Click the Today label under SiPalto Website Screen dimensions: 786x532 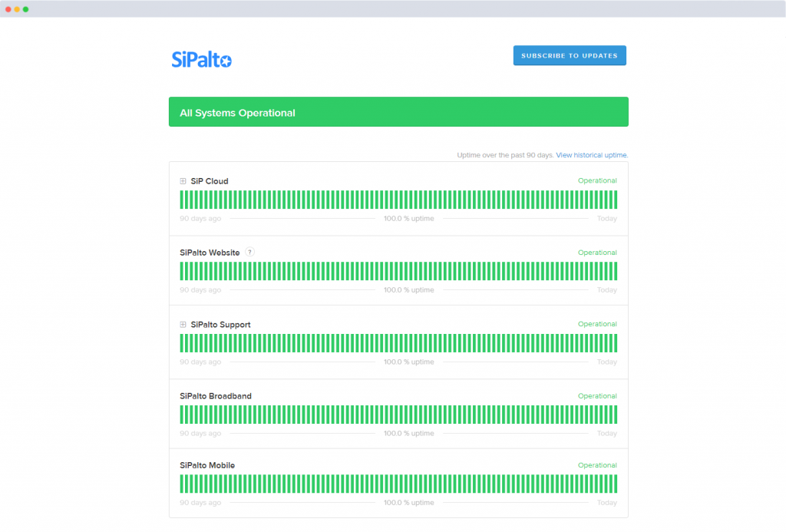point(606,289)
